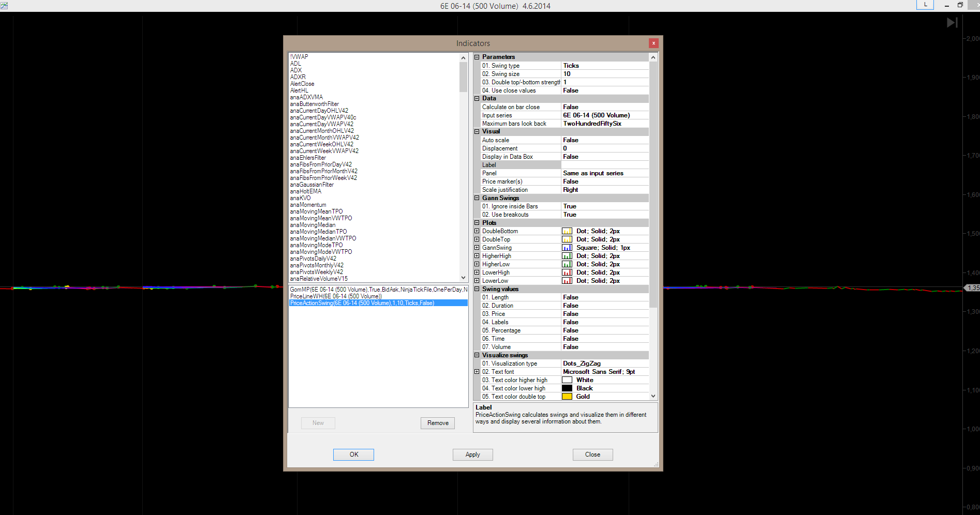Collapse the Visualize swings section
Screen dimensions: 980x515
[x=477, y=355]
